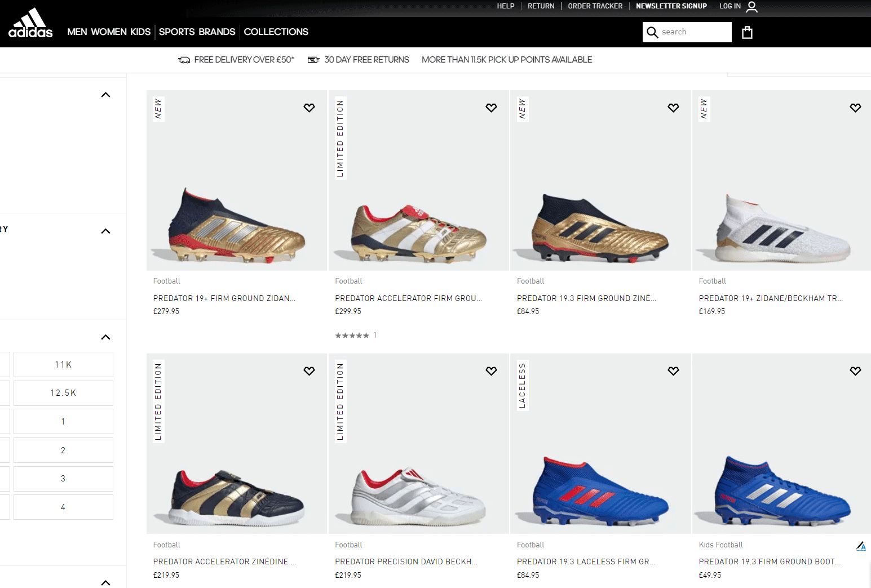Open the gold Predator 19+ Zidane boot image
Screen dimensions: 871x588
[237, 180]
